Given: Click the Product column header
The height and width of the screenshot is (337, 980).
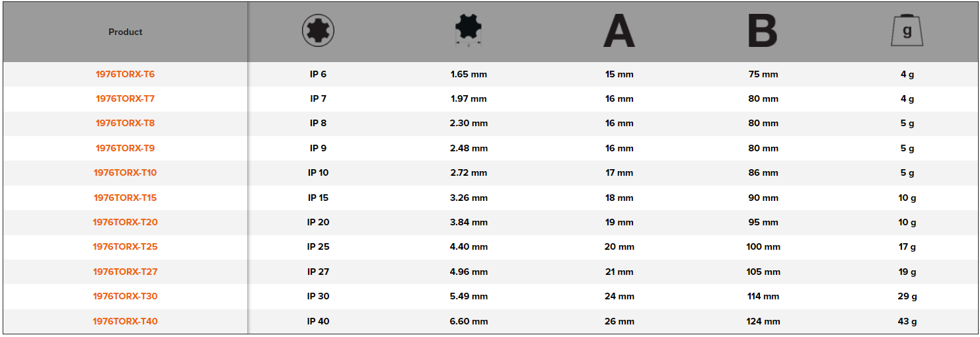Looking at the screenshot, I should pos(126,32).
